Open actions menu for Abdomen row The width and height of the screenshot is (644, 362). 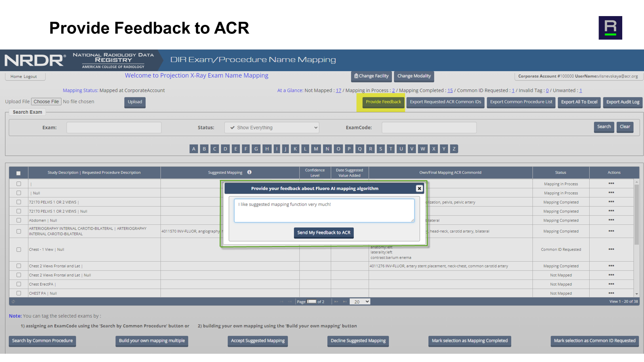tap(611, 220)
